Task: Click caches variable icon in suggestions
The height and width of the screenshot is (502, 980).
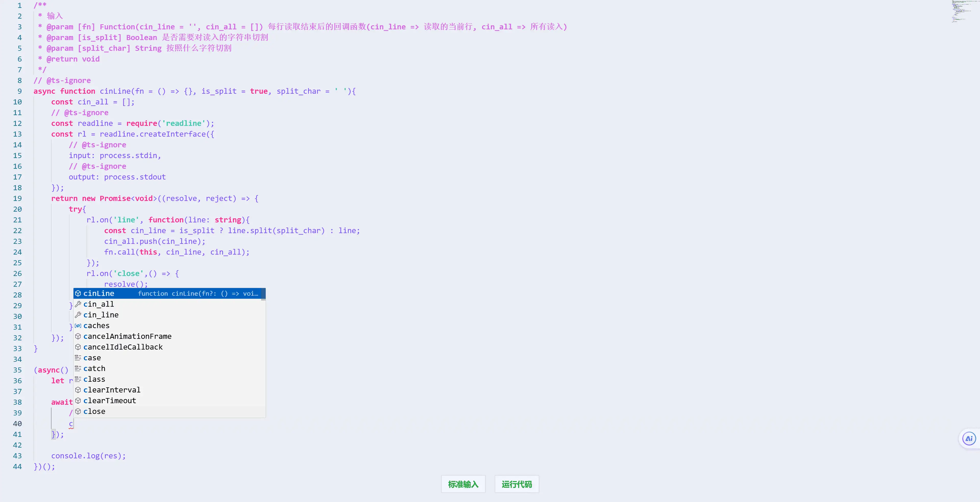Action: click(78, 326)
